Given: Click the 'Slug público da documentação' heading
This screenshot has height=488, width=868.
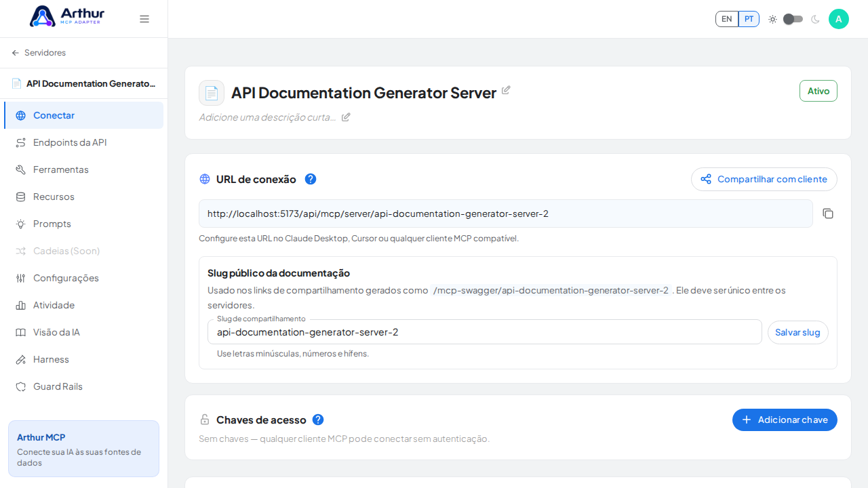Looking at the screenshot, I should coord(279,273).
